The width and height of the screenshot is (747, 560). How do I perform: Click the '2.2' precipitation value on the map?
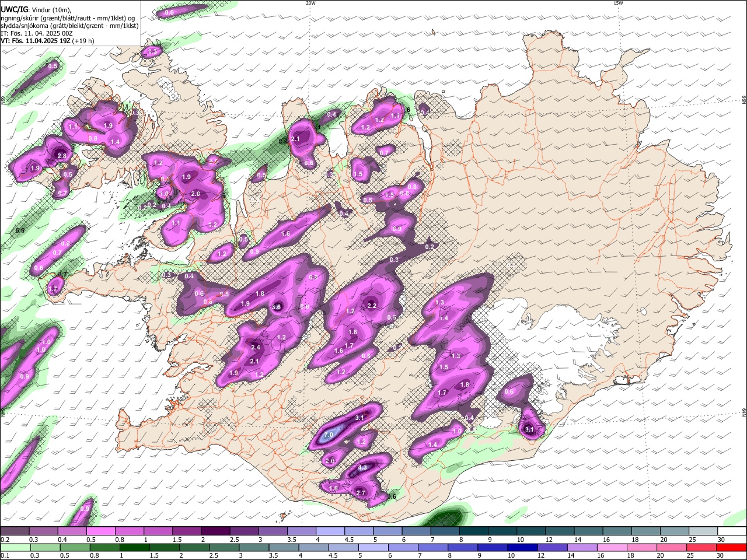click(x=372, y=306)
